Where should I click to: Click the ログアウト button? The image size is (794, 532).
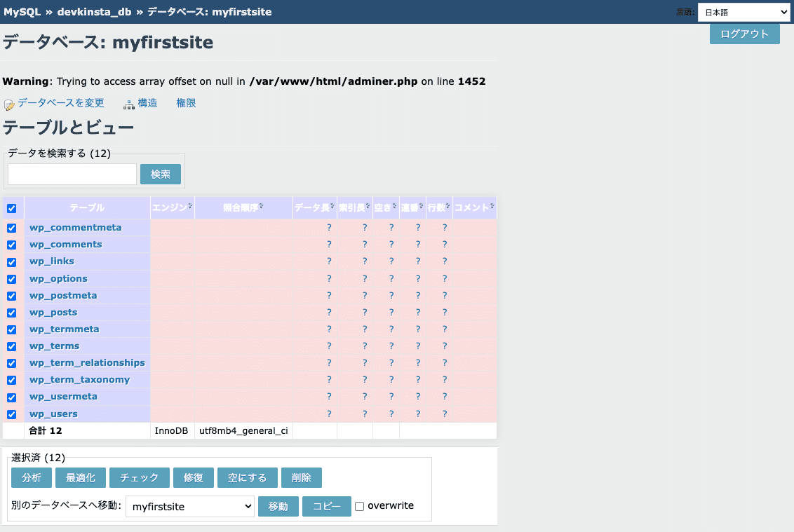tap(744, 34)
